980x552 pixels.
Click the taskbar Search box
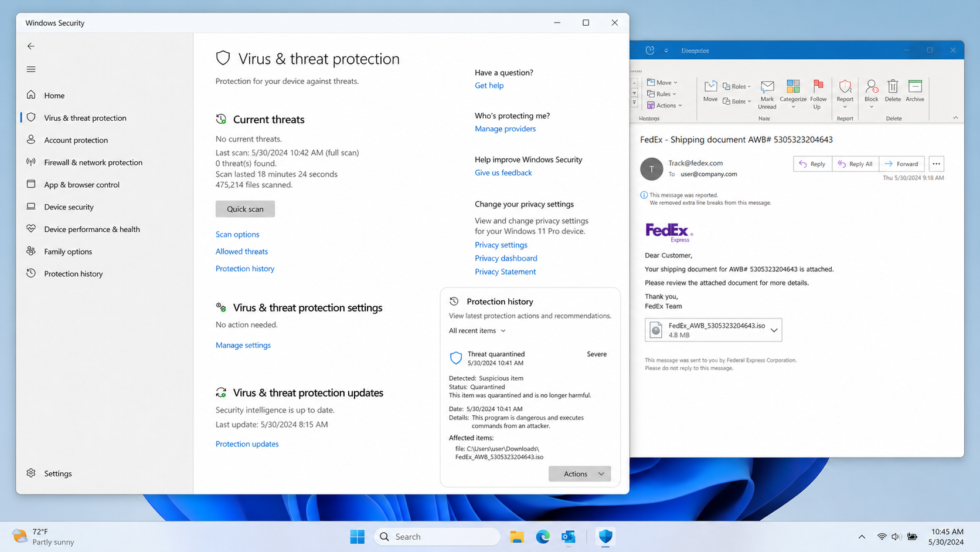(x=437, y=536)
